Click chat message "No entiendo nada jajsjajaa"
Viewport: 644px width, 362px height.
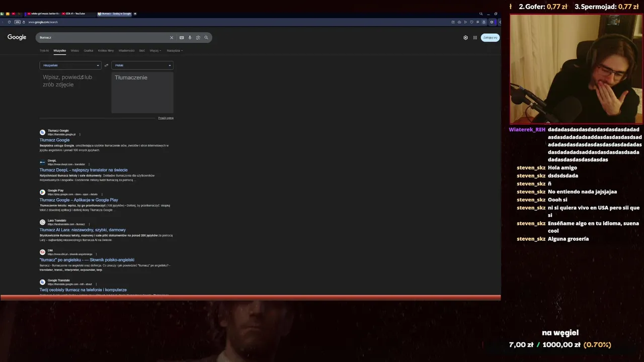(x=582, y=192)
